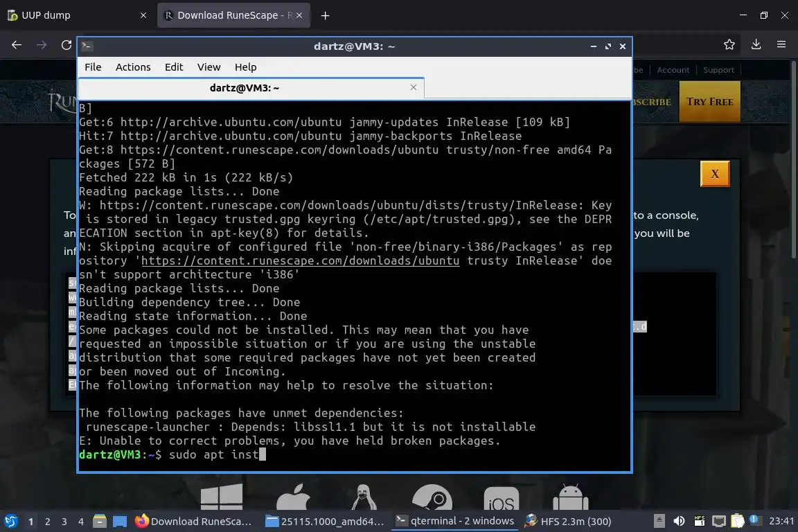Close the qterminal window
This screenshot has width=798, height=532.
(x=623, y=46)
